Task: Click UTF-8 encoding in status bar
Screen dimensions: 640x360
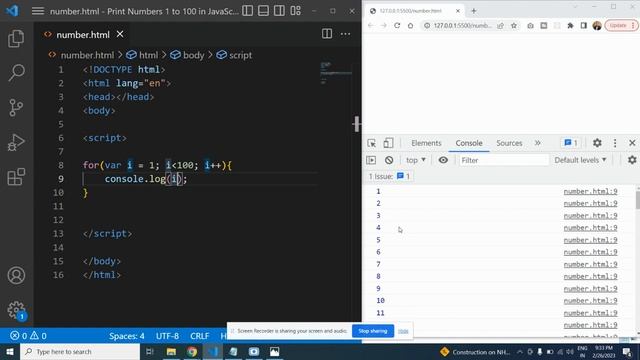Action: coord(167,336)
